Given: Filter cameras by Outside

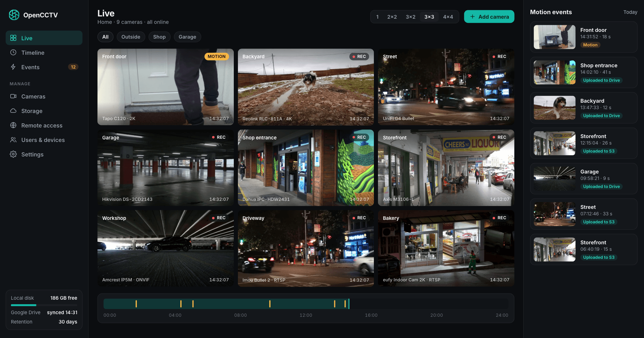Looking at the screenshot, I should (131, 37).
